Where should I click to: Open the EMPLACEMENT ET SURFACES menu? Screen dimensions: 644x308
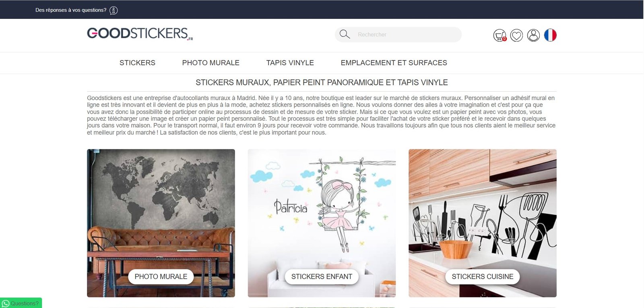pyautogui.click(x=394, y=63)
